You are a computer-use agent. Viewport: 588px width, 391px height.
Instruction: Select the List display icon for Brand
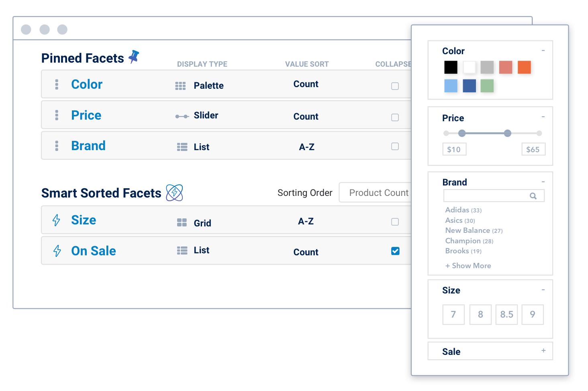pos(182,147)
